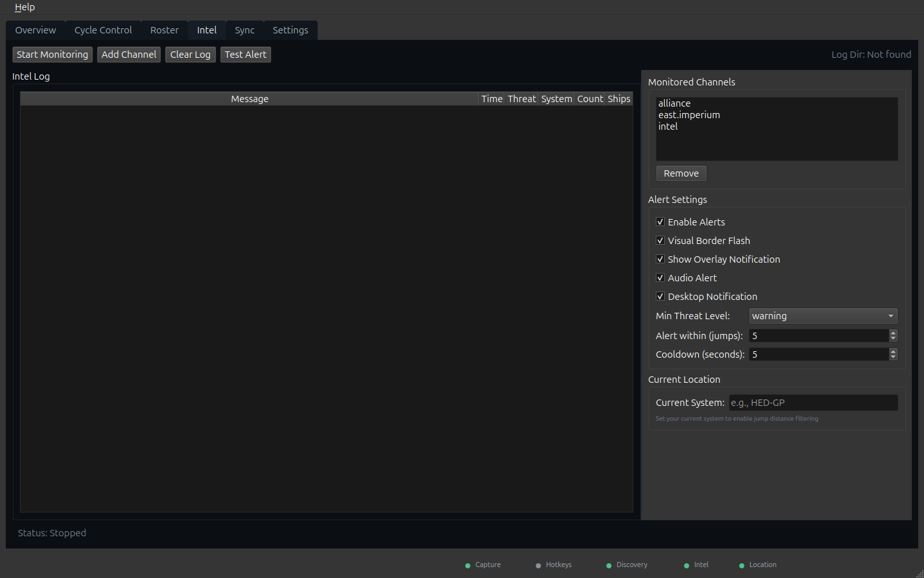Select the intel channel in list

[776, 127]
